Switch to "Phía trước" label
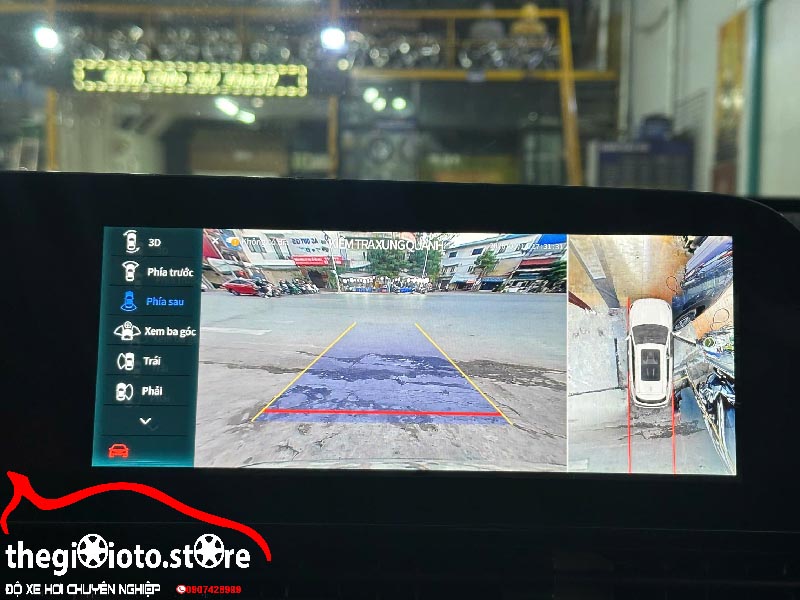This screenshot has width=800, height=600. pyautogui.click(x=170, y=272)
